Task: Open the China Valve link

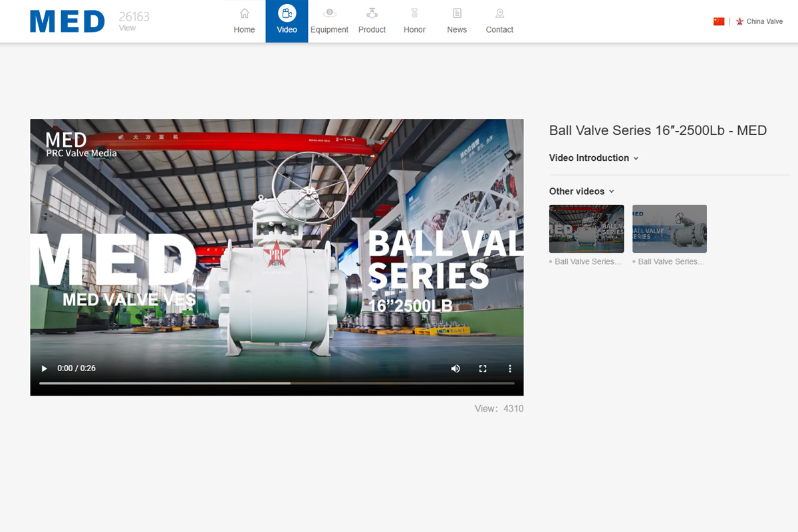Action: tap(763, 21)
